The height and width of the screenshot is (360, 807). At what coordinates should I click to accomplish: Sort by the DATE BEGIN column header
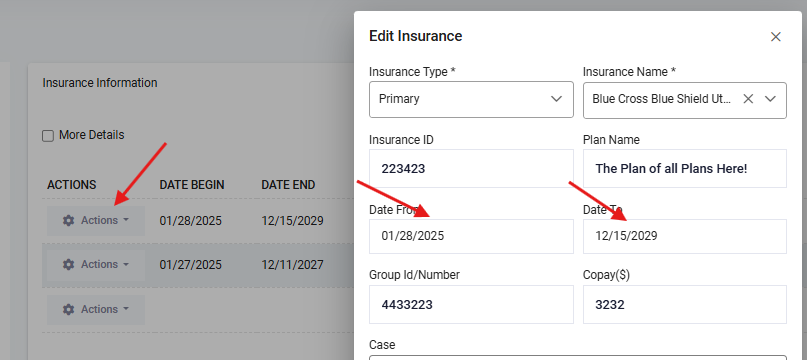pyautogui.click(x=192, y=185)
